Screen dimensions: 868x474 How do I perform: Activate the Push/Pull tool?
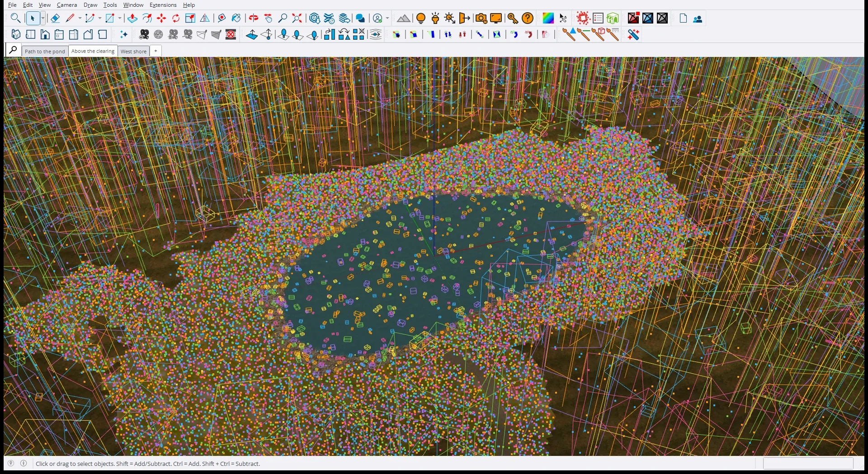132,19
